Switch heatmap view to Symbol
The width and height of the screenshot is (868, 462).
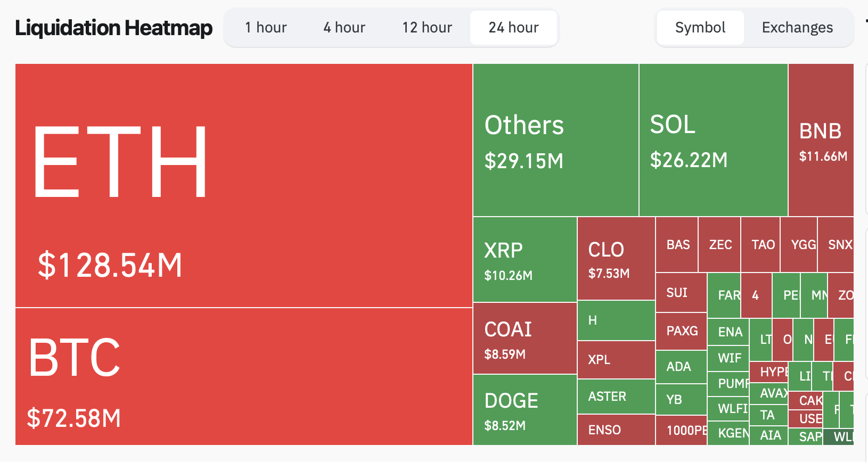700,28
